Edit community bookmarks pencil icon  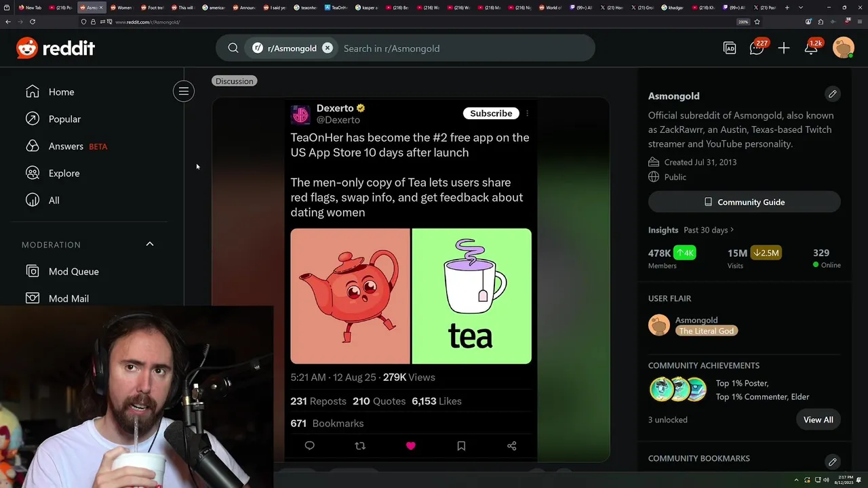[832, 462]
